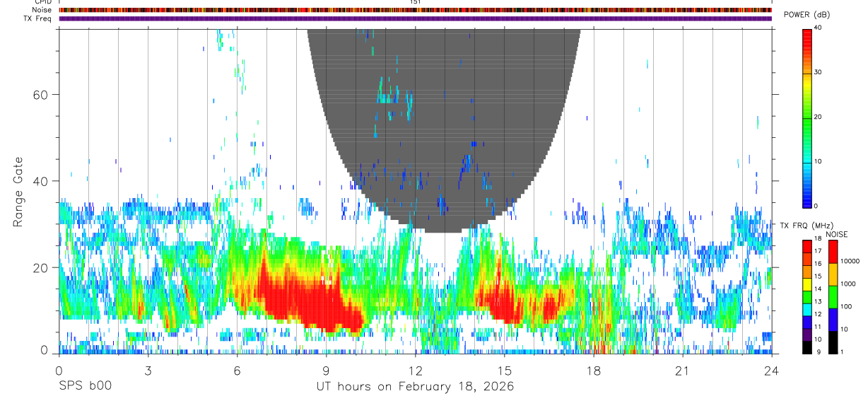Click the large red high-power echo near 9 UT

click(x=311, y=297)
